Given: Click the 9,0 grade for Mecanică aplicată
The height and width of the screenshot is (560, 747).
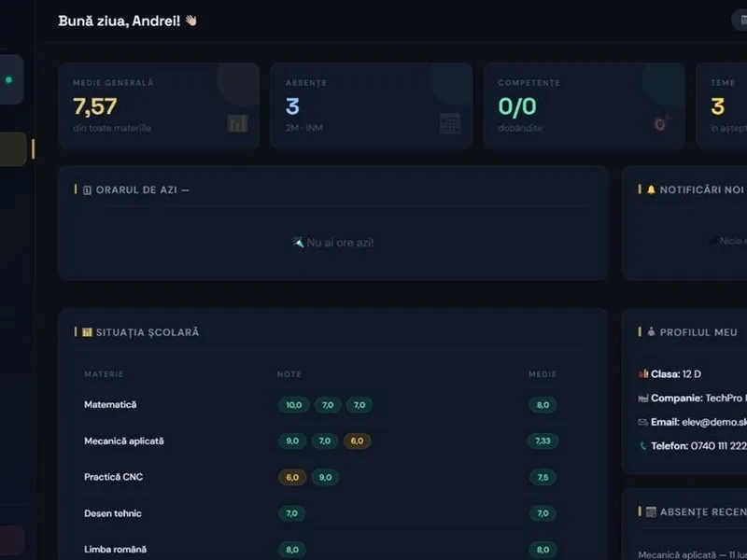Looking at the screenshot, I should 292,441.
